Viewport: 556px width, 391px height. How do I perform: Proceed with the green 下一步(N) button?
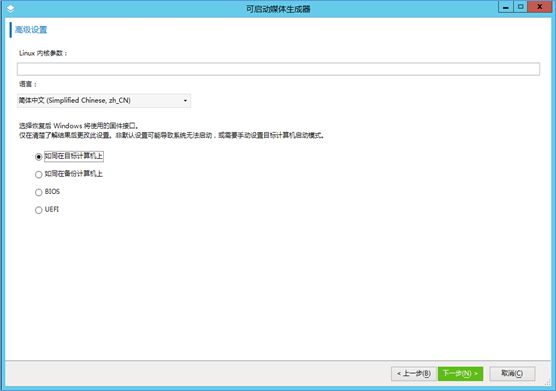pyautogui.click(x=460, y=374)
